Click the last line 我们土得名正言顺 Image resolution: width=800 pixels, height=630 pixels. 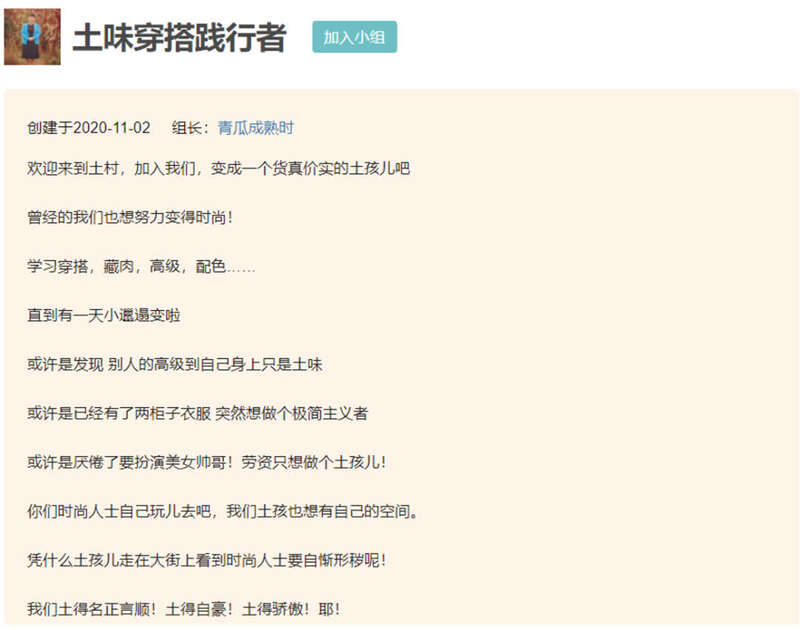point(185,609)
